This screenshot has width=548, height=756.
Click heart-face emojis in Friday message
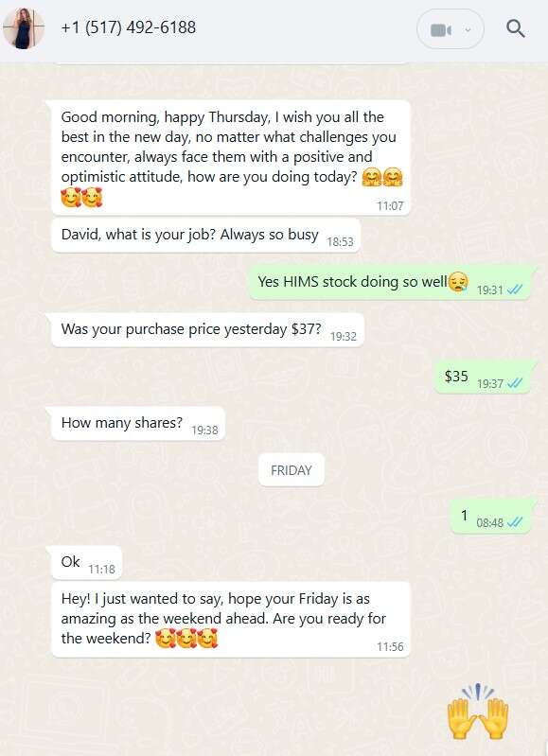(186, 639)
